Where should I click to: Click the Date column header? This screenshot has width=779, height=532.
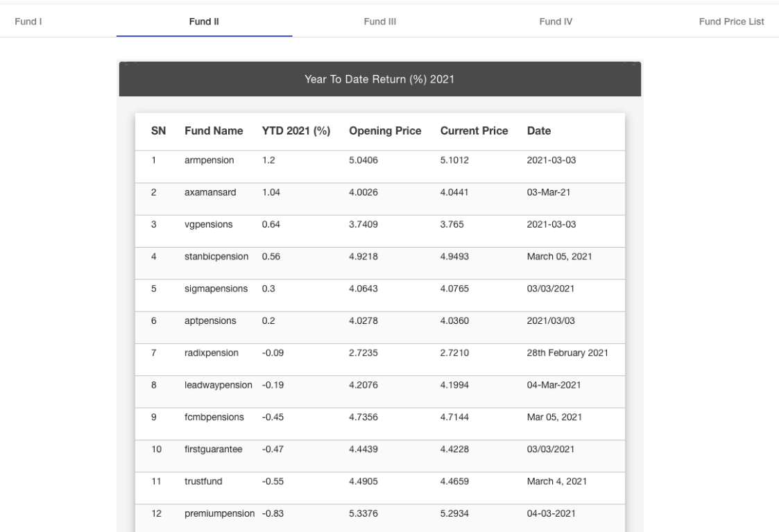tap(539, 131)
